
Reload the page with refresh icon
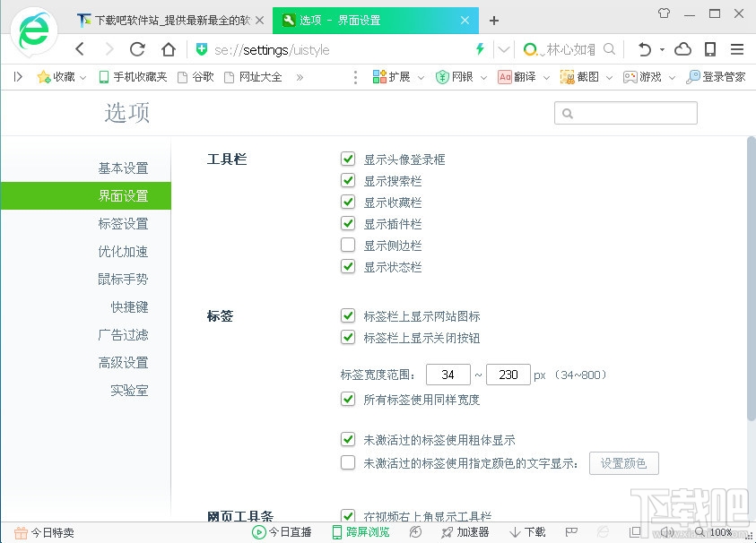point(138,49)
